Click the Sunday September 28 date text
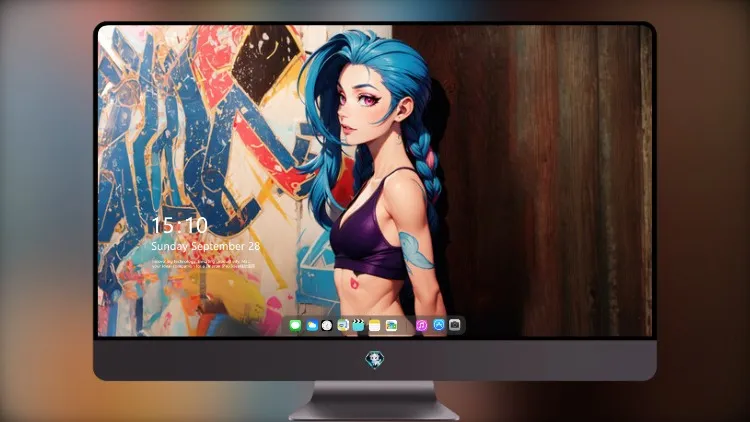This screenshot has width=750, height=422. tap(206, 246)
